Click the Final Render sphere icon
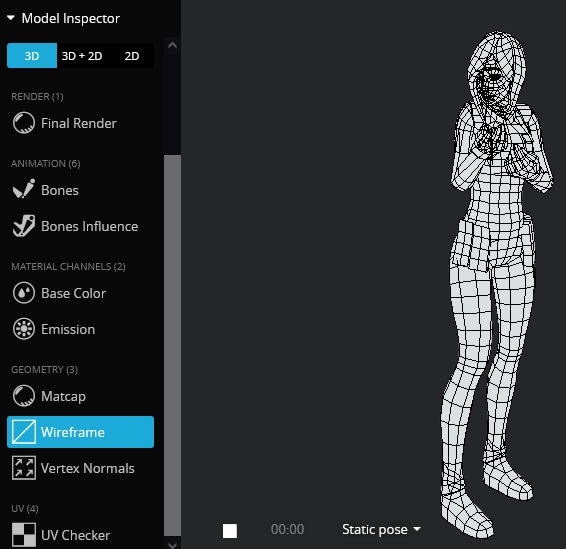This screenshot has width=566, height=549. point(24,123)
